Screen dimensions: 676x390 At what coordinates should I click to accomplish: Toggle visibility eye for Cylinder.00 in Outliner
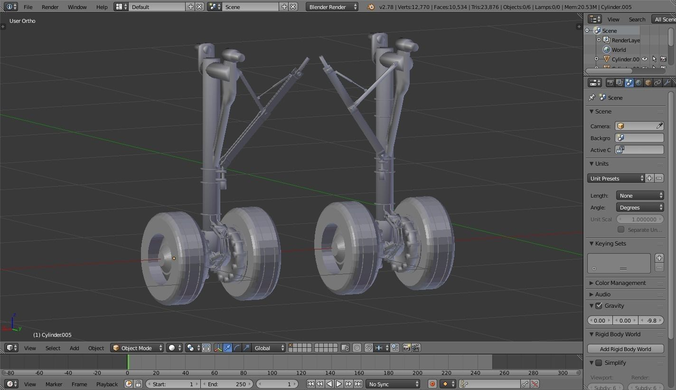645,59
